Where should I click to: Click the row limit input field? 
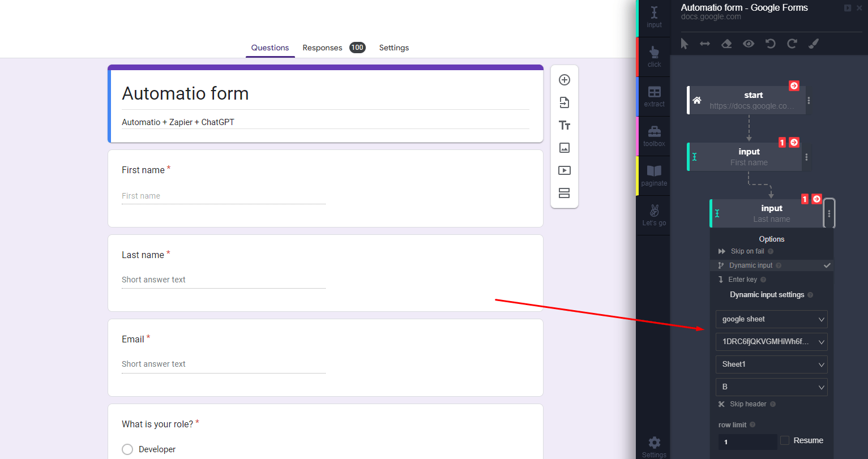pos(747,441)
